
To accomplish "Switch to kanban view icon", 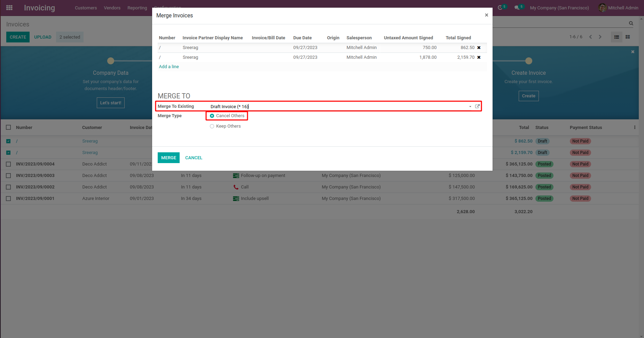I will tap(628, 37).
